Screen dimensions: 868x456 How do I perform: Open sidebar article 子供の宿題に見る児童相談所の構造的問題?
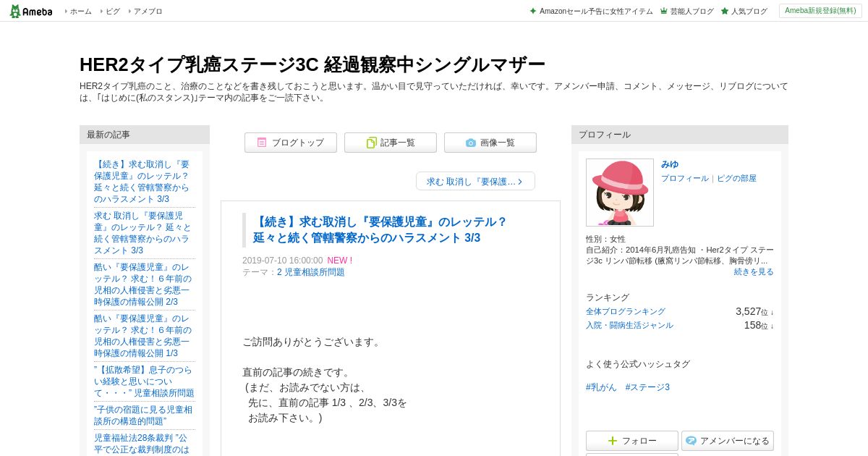pyautogui.click(x=144, y=415)
